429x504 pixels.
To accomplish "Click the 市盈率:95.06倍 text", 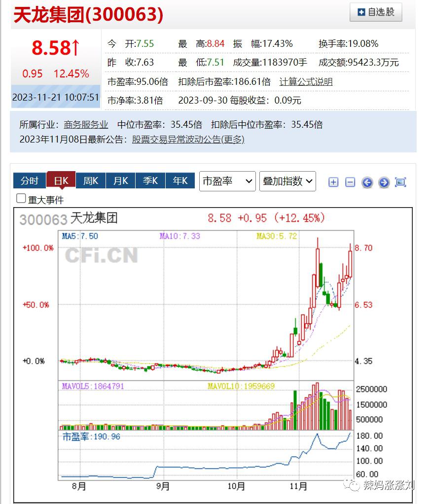I will point(138,82).
